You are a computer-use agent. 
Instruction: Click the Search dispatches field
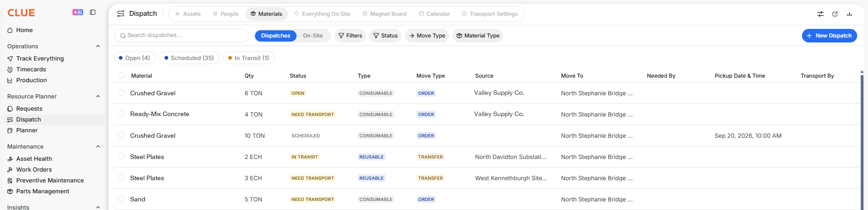[182, 36]
